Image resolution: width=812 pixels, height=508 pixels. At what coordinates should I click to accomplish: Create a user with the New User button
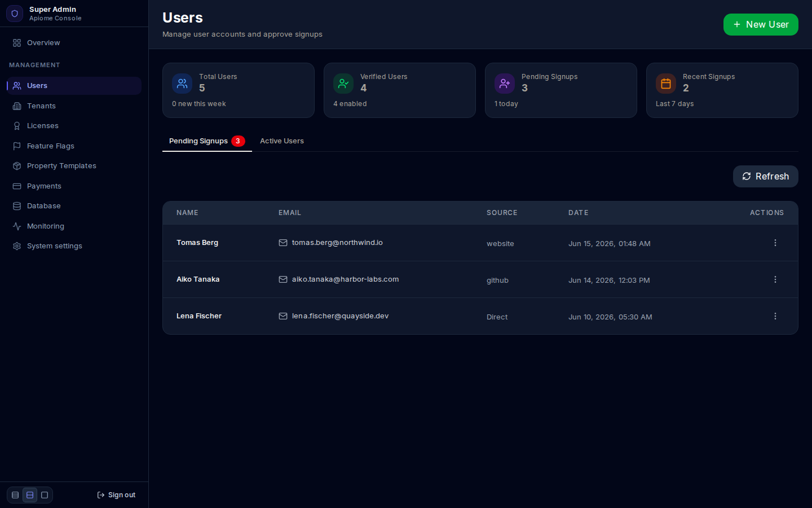pos(761,24)
